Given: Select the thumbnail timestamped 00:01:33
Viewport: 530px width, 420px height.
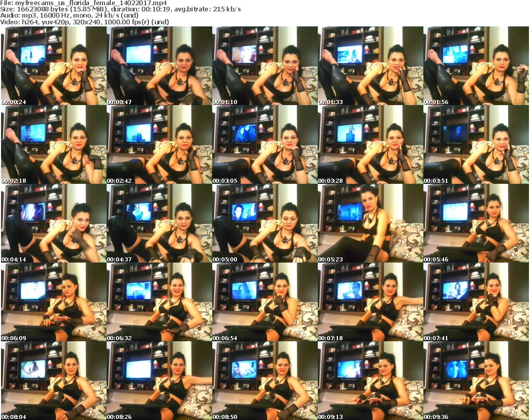Looking at the screenshot, I should pyautogui.click(x=371, y=66).
